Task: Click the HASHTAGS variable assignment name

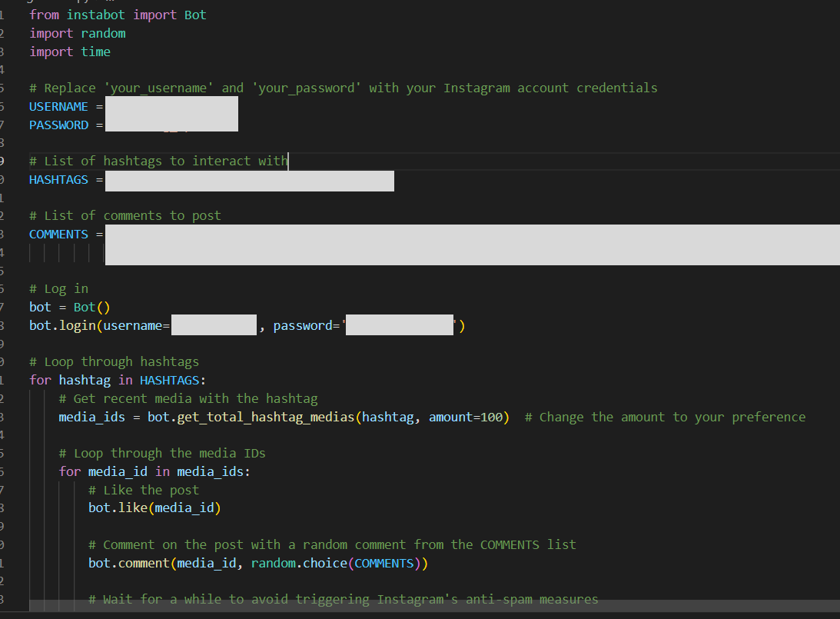Action: click(x=58, y=179)
